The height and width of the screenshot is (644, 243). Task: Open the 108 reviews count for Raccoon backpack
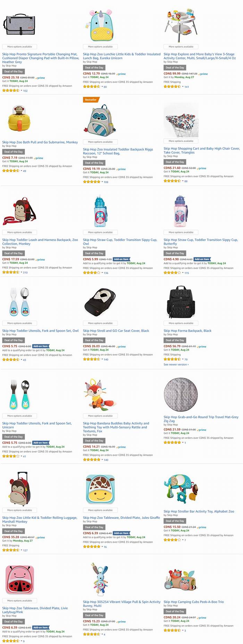(106, 182)
